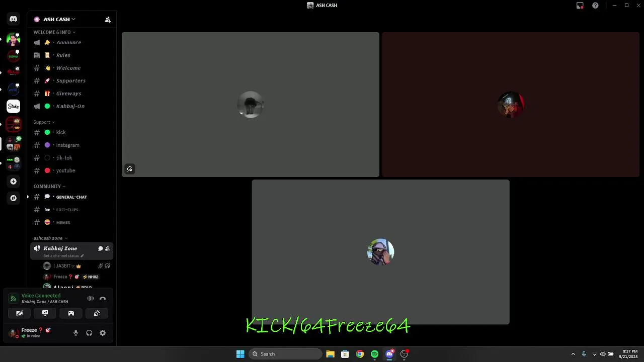The image size is (644, 362).
Task: Click invite people icon beside ASH CASH
Action: click(x=108, y=20)
